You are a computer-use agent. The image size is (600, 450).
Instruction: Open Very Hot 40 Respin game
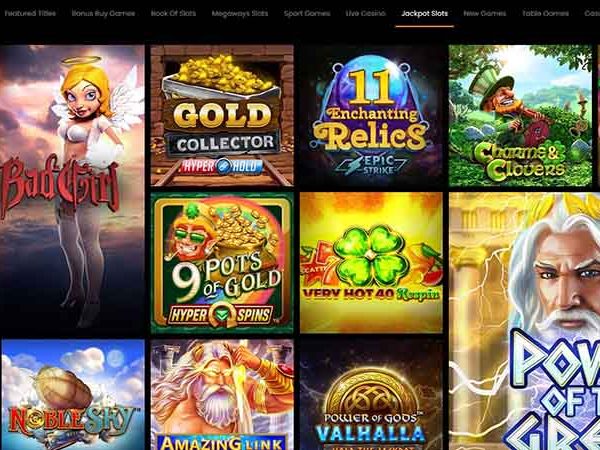click(371, 263)
